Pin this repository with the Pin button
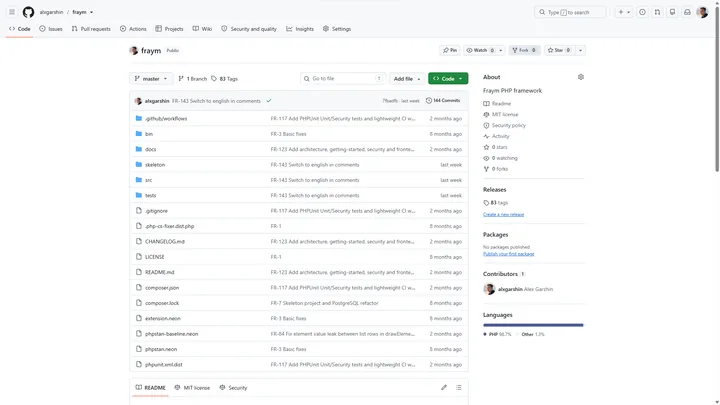 click(450, 50)
